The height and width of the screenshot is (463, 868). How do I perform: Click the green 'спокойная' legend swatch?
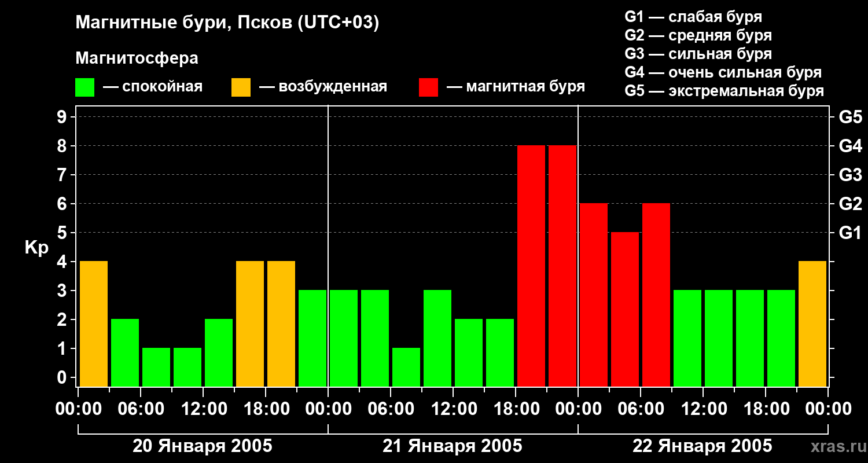click(84, 87)
